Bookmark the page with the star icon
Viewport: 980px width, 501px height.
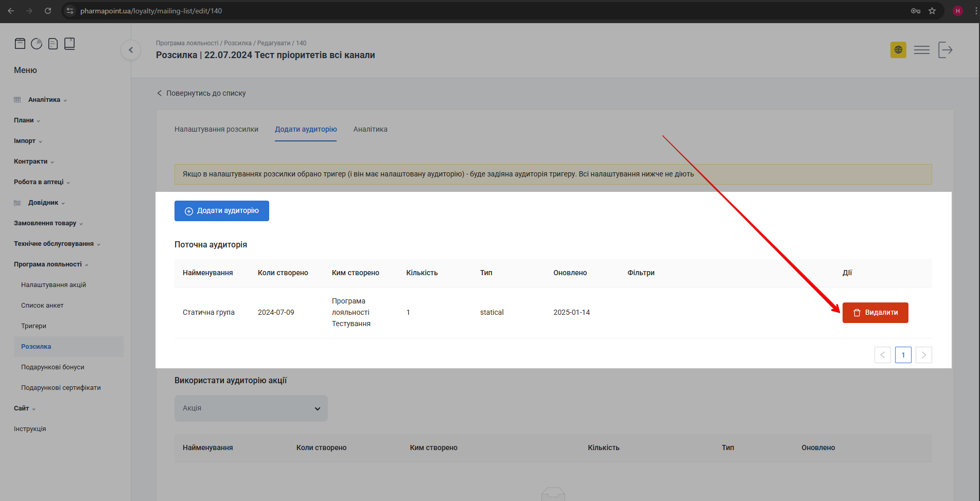pos(932,11)
